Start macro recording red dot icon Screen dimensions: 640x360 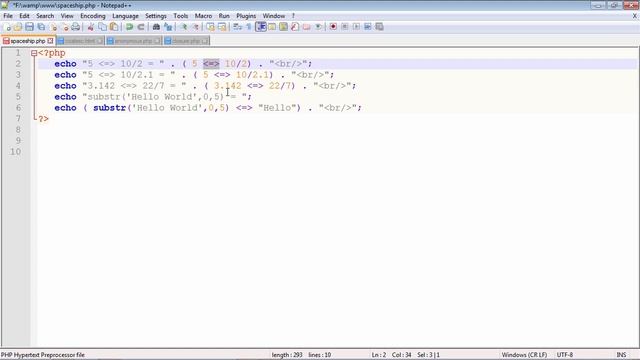coord(333,27)
